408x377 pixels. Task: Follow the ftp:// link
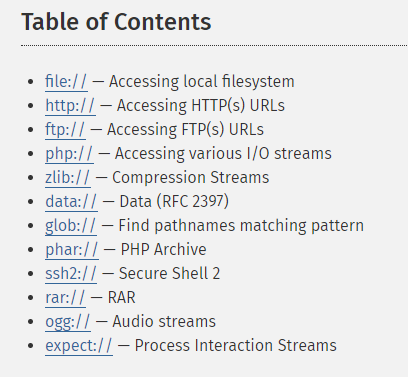click(65, 130)
